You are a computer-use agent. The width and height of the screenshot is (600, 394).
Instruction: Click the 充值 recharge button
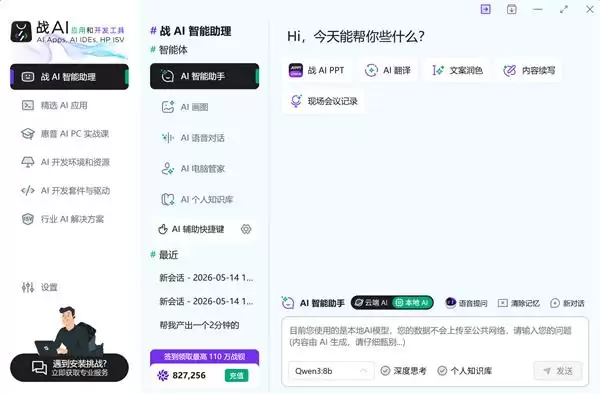coord(236,376)
